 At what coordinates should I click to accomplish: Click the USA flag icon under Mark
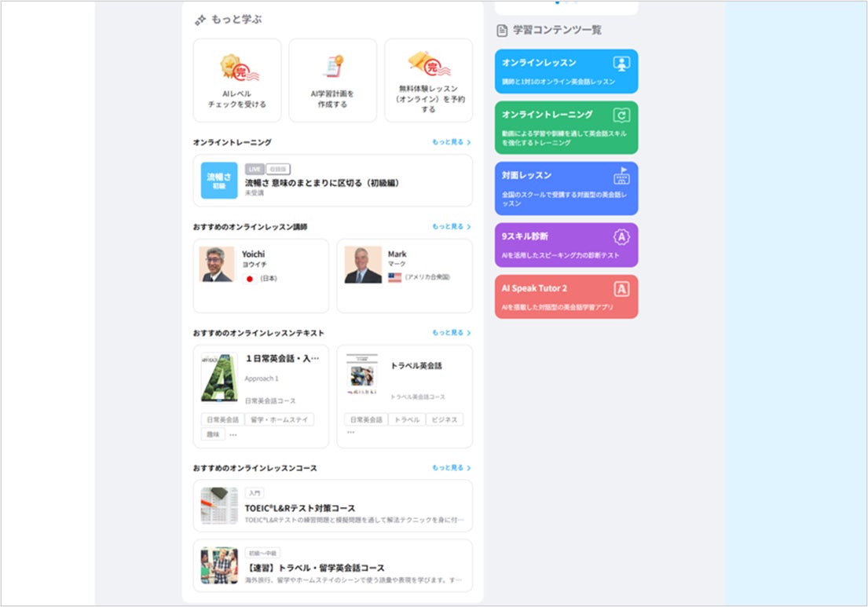tap(394, 277)
